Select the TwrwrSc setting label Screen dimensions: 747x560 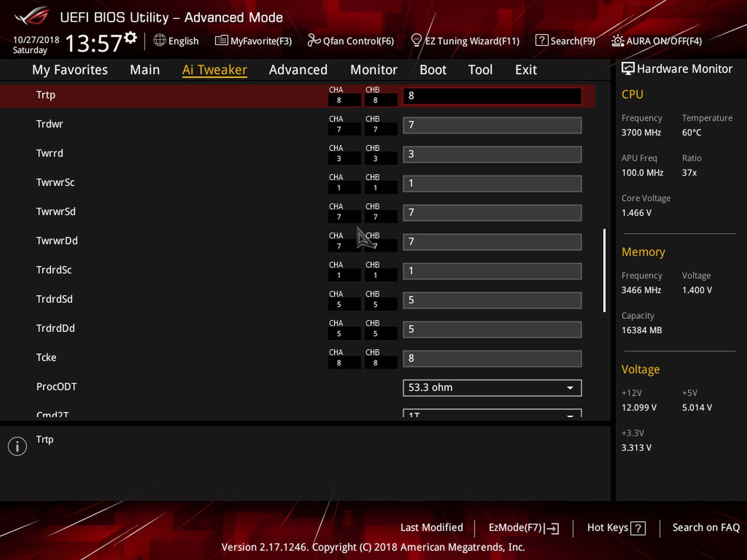coord(56,182)
